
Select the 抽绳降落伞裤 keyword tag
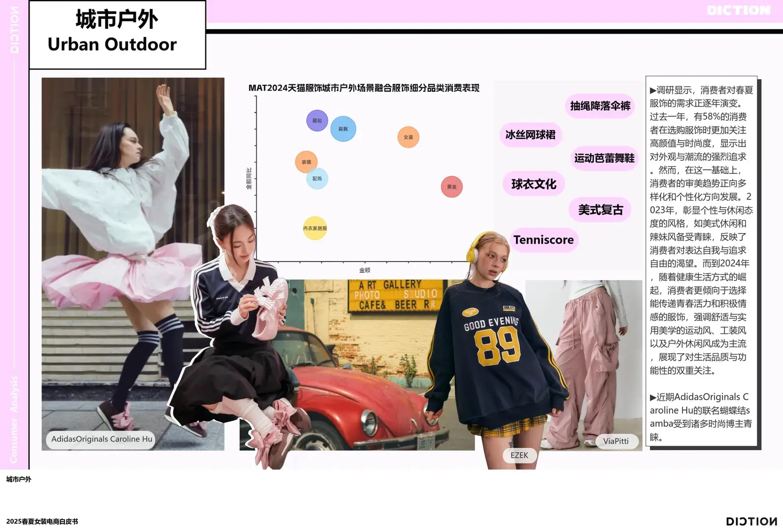point(600,106)
